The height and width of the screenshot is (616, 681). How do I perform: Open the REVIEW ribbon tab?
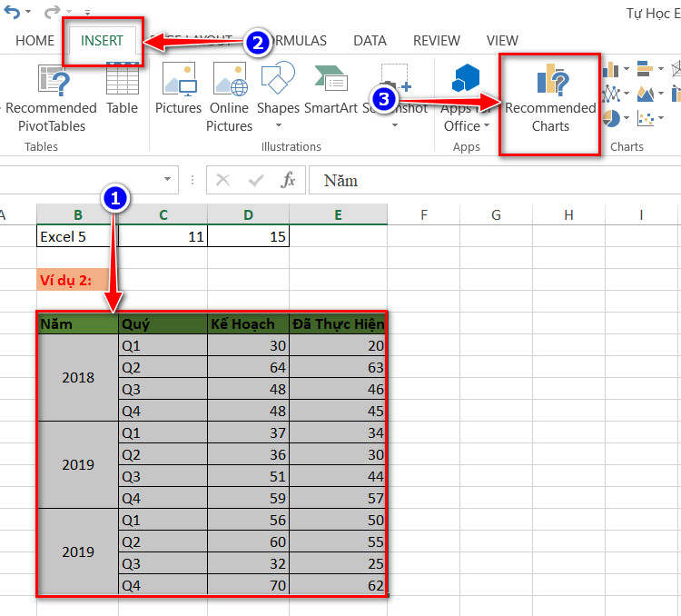pos(436,40)
